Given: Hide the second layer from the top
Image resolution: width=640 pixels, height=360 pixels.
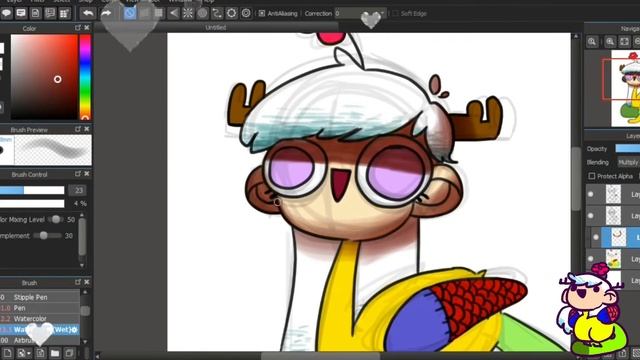Looking at the screenshot, I should [x=591, y=216].
